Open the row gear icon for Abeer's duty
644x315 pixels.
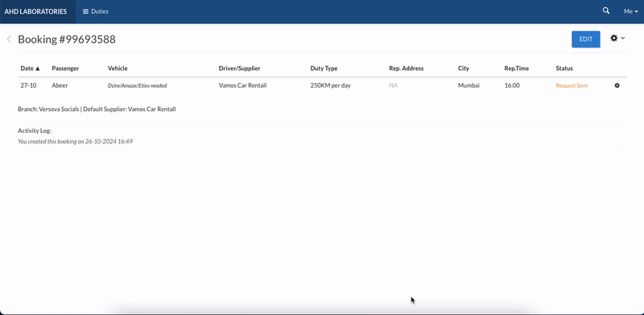pos(617,85)
